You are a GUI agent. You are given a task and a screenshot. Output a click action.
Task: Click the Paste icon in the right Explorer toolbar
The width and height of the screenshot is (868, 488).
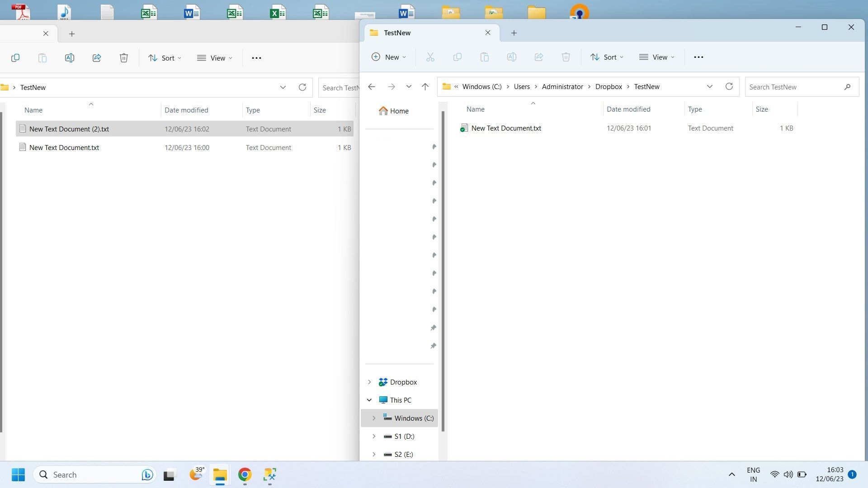coord(485,57)
